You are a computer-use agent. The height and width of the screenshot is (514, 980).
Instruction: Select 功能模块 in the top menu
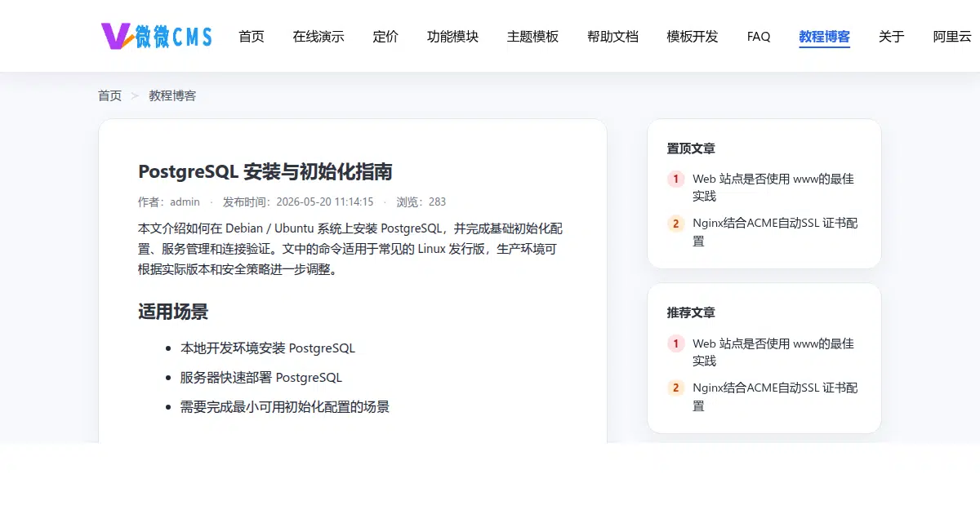452,37
